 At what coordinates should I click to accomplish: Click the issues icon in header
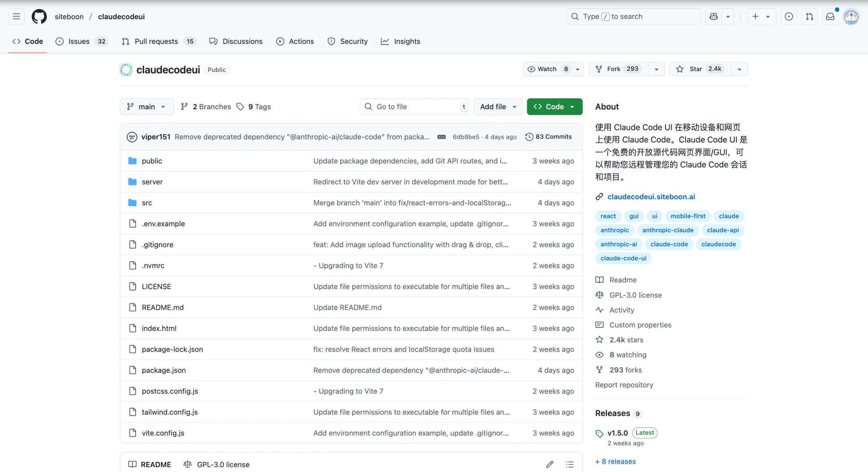click(789, 17)
